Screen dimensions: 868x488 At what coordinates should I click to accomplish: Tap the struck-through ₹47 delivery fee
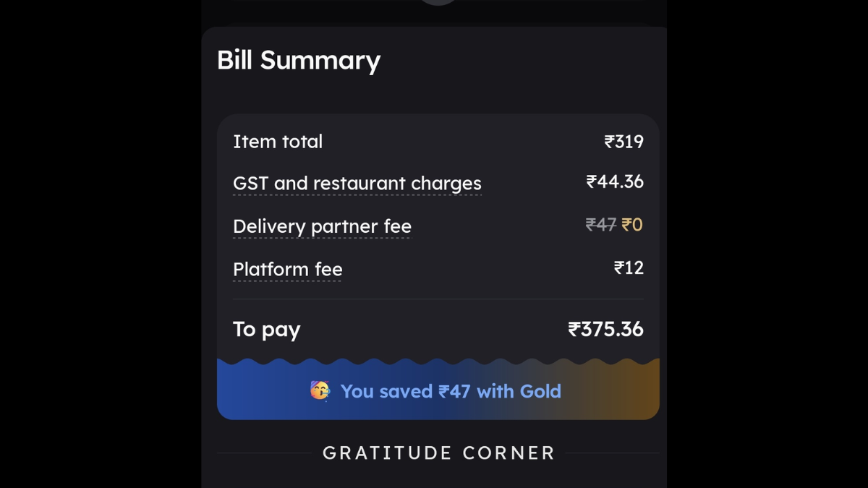(600, 225)
